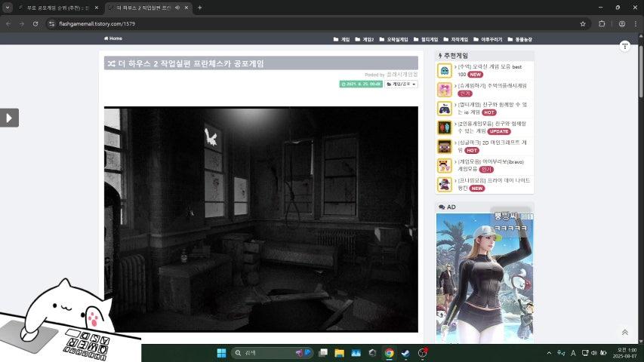Select the 더 하우스 2 작업실편 tab
The height and width of the screenshot is (362, 644).
(x=142, y=8)
